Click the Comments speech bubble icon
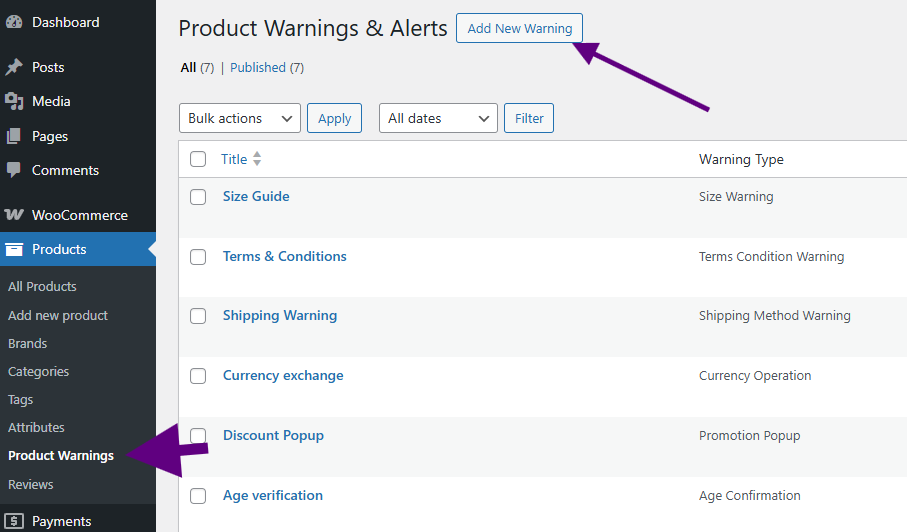Viewport: 907px width, 532px height. (14, 170)
